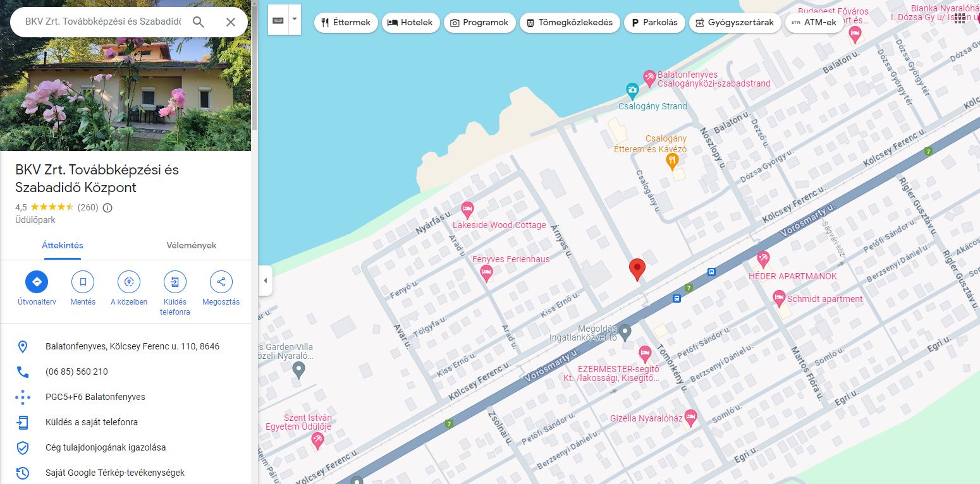Clear the search box with X

click(231, 22)
